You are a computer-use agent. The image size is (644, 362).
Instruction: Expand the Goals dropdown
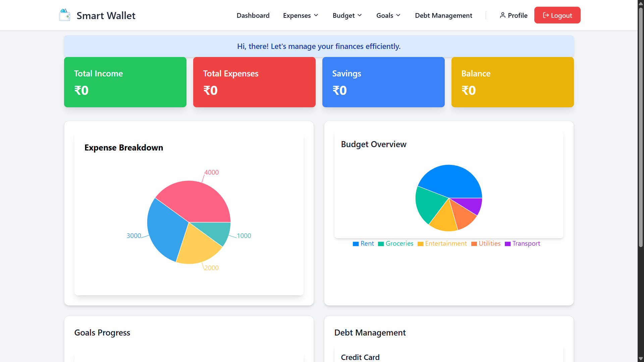388,15
